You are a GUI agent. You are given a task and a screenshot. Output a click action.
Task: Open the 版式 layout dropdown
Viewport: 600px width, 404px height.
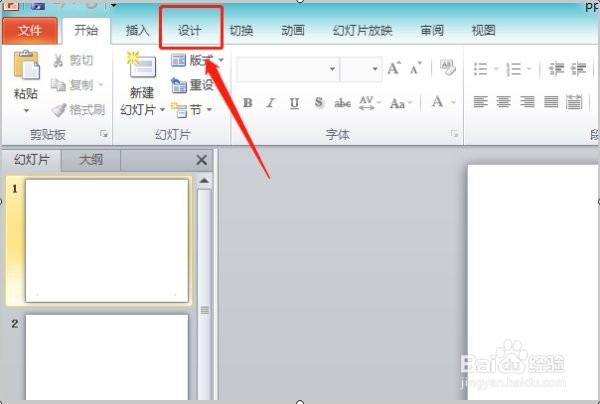[197, 60]
